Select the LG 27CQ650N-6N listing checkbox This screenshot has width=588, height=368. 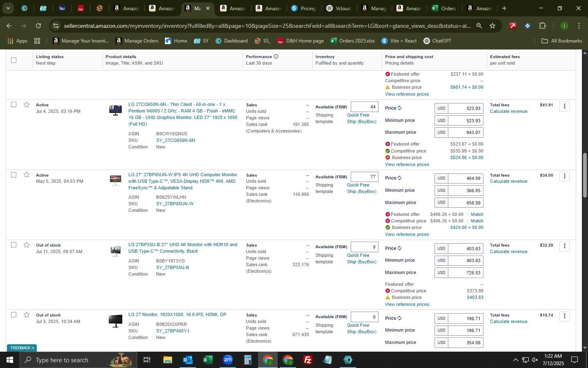click(13, 105)
